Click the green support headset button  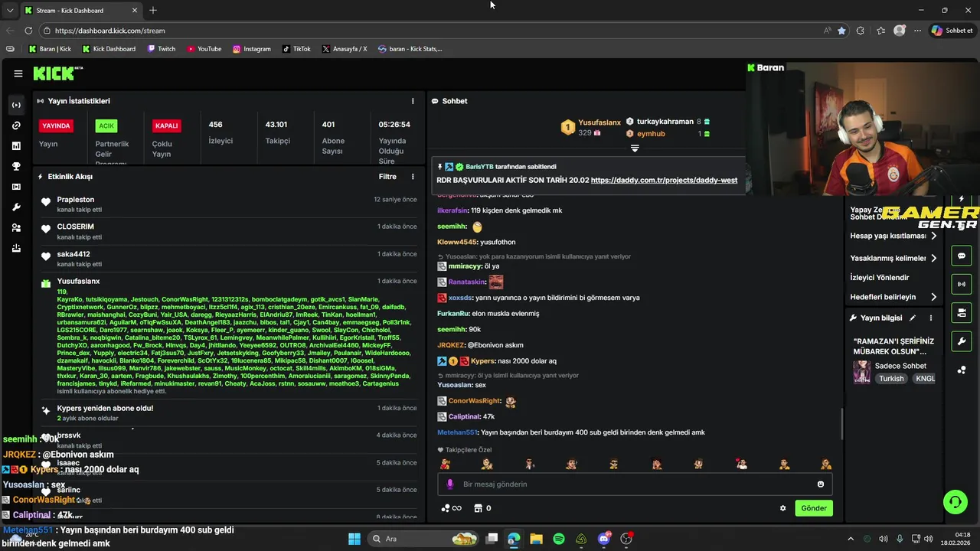click(955, 502)
